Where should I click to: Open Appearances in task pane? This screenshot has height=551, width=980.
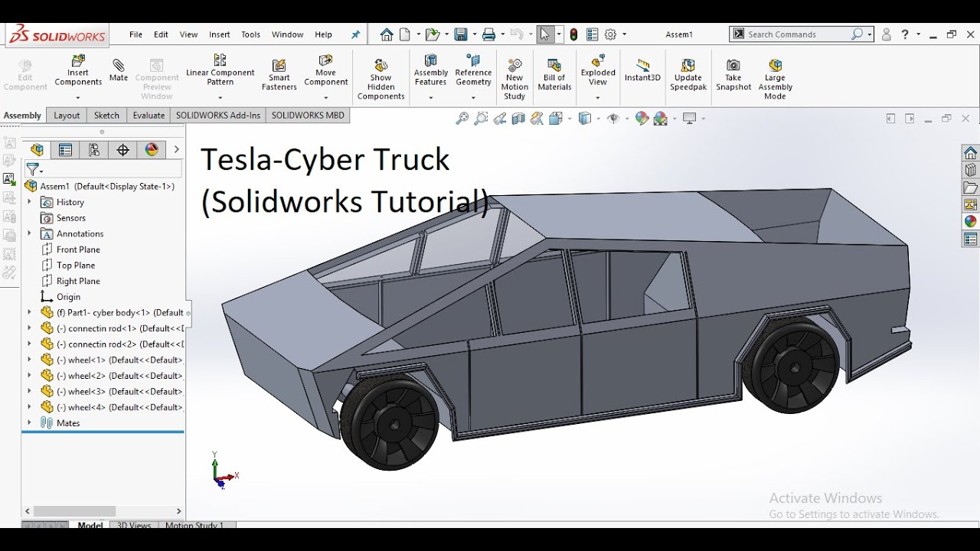(x=971, y=222)
